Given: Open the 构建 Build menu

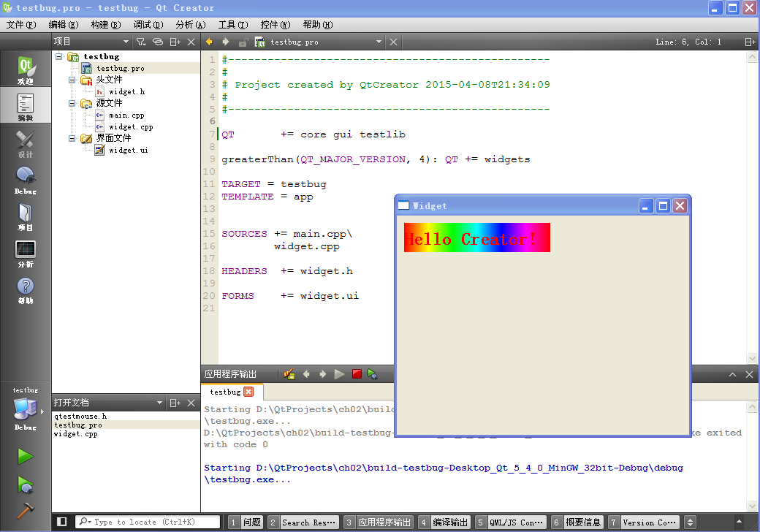Looking at the screenshot, I should pyautogui.click(x=106, y=25).
